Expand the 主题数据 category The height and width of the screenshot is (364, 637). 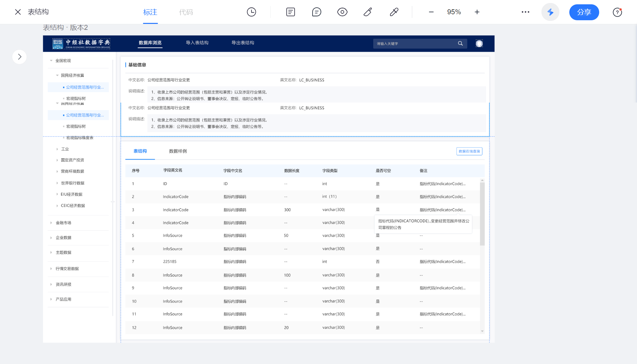click(51, 253)
